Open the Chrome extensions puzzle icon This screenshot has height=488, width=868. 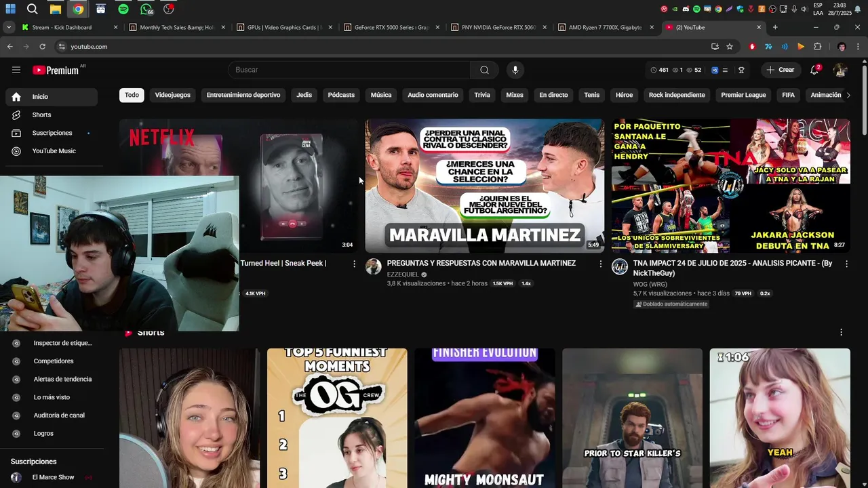[817, 47]
